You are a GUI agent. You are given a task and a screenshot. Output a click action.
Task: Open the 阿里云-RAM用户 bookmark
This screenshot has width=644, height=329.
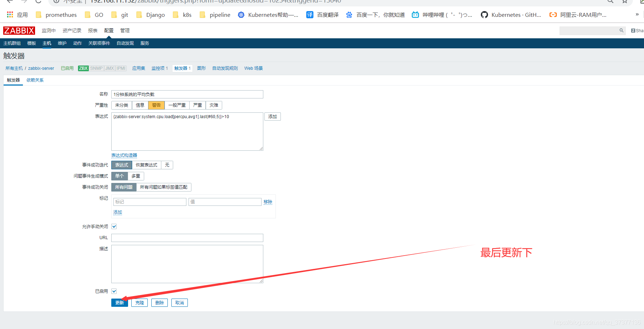point(578,15)
